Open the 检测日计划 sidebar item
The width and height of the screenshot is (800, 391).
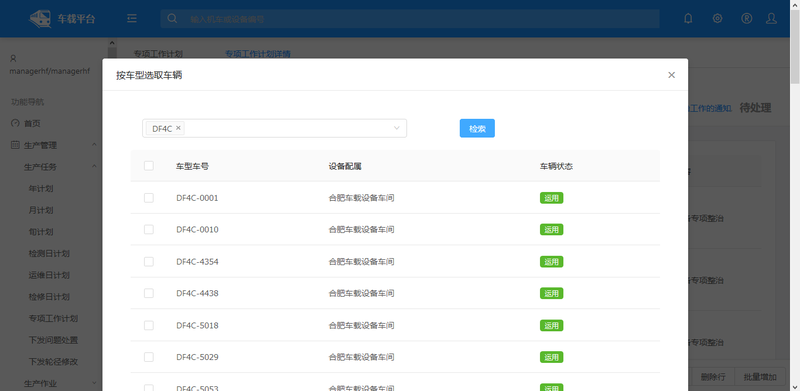49,253
